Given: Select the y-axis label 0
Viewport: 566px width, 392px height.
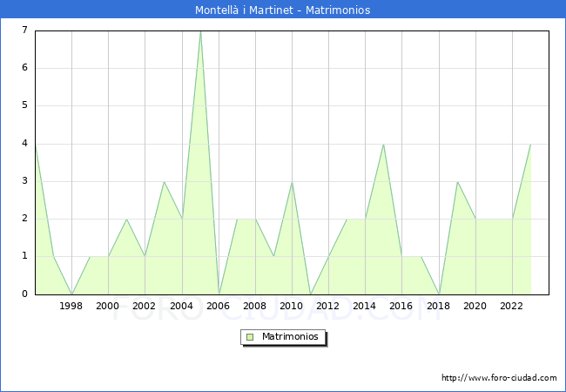Looking at the screenshot, I should pos(24,294).
